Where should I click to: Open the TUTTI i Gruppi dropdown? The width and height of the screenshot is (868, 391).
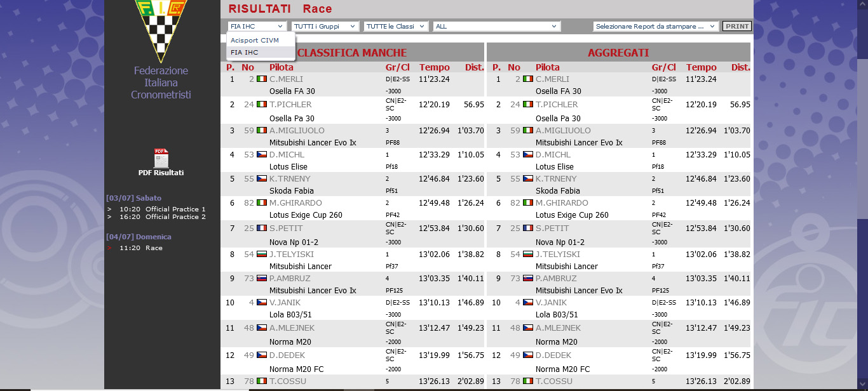coord(325,27)
